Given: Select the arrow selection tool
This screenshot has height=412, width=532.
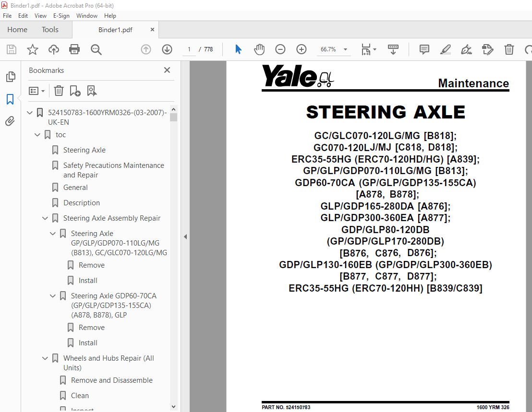Looking at the screenshot, I should [x=238, y=49].
